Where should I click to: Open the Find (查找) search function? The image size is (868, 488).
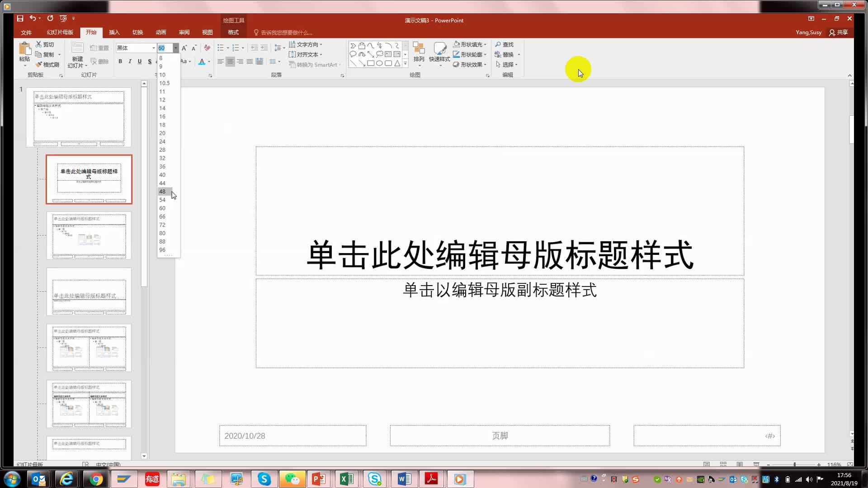pos(505,44)
